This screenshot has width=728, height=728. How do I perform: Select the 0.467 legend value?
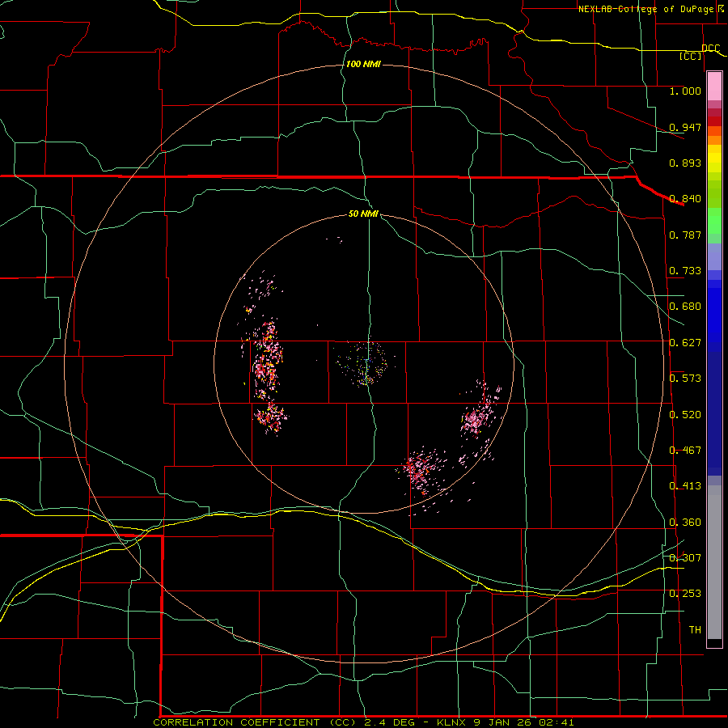(685, 451)
